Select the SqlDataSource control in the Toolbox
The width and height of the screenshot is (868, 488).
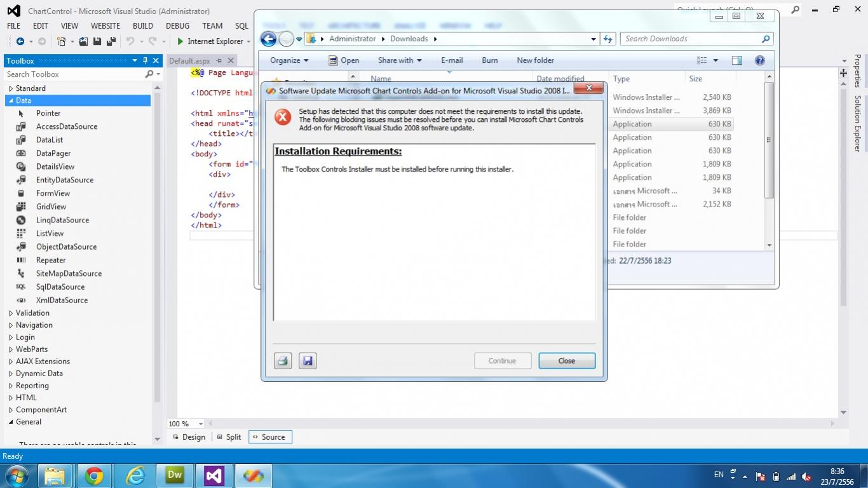(x=60, y=287)
